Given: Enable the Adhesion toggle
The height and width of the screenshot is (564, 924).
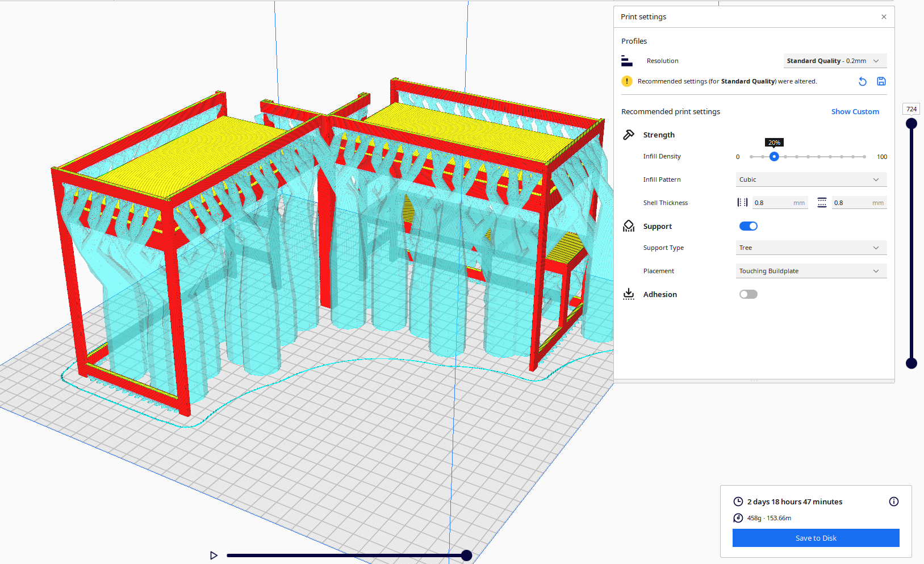Looking at the screenshot, I should (748, 294).
